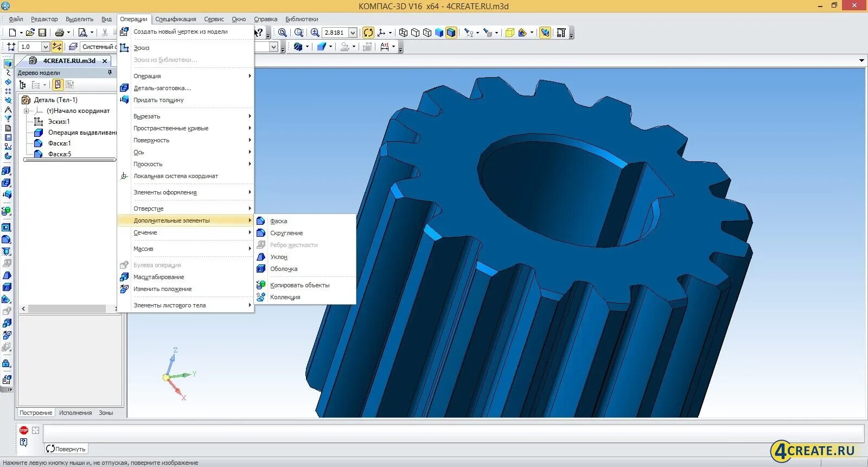The width and height of the screenshot is (868, 467).
Task: Close the 4CREATE.RU.m3d document tab
Action: [x=105, y=61]
